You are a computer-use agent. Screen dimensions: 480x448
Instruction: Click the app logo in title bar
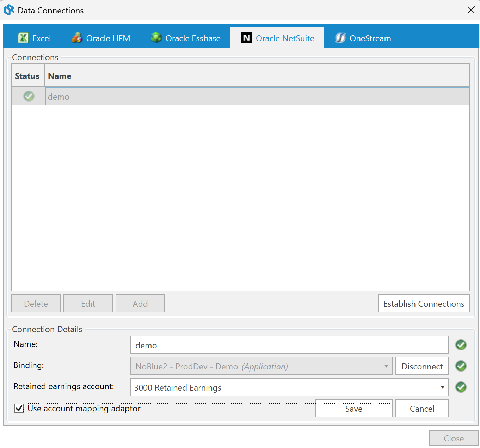pyautogui.click(x=9, y=10)
